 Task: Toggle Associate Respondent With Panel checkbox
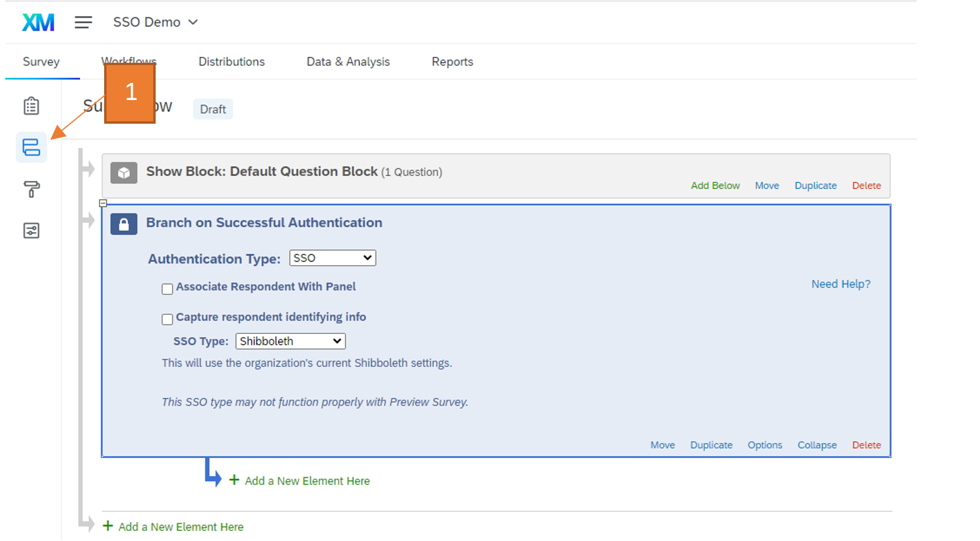167,289
